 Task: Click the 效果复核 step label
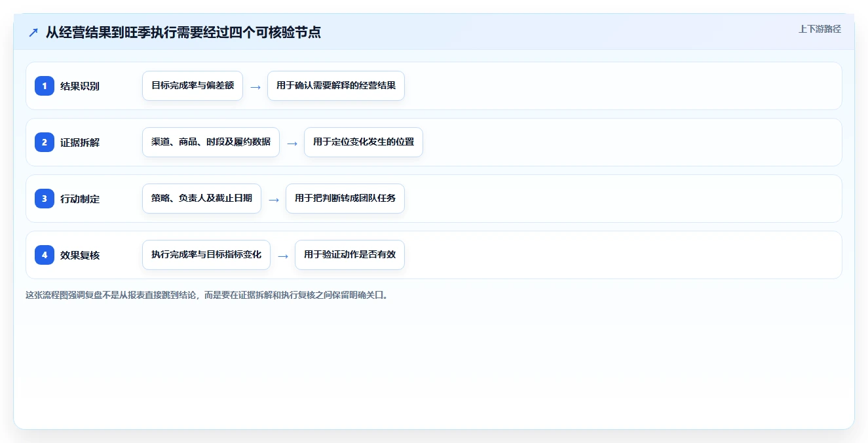pyautogui.click(x=80, y=255)
